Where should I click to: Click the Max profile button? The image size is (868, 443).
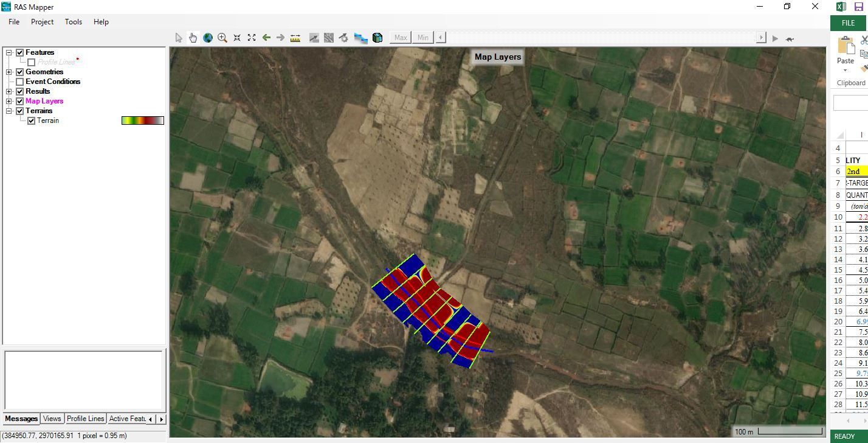[401, 38]
